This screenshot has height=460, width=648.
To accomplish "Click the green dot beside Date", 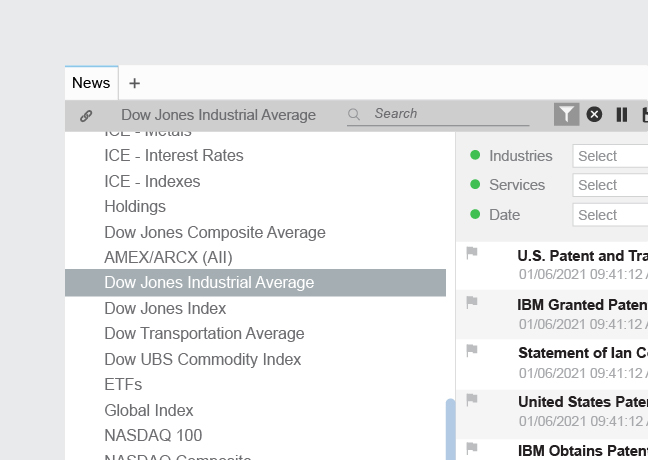I will pyautogui.click(x=475, y=214).
